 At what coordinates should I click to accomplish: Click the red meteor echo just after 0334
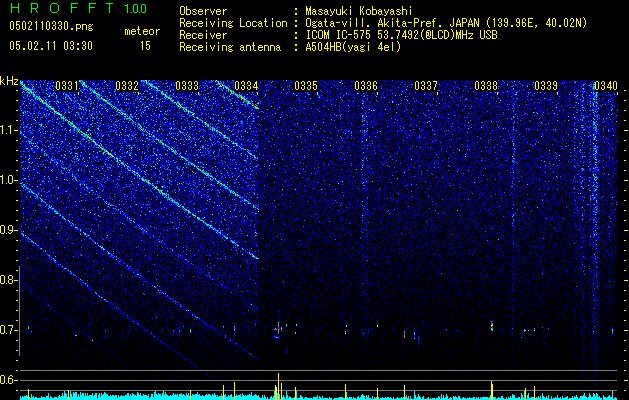278,329
